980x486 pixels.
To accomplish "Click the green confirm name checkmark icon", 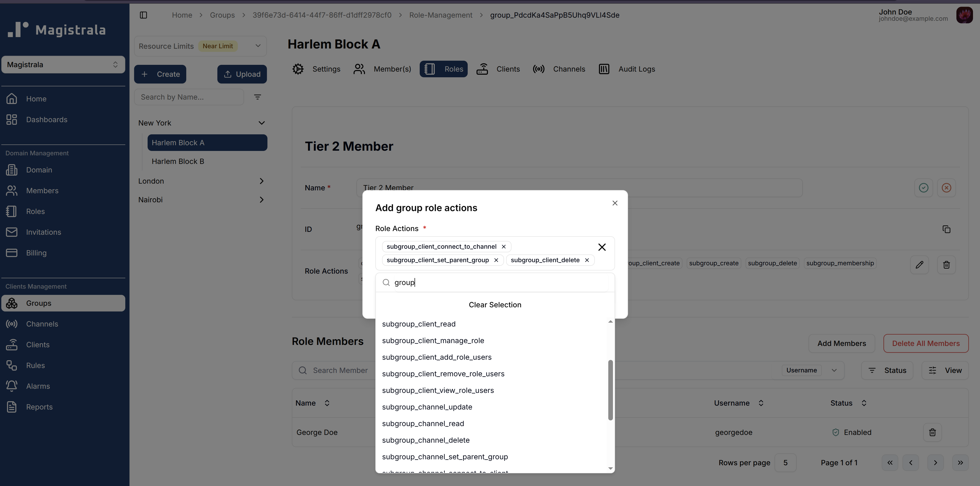I will pyautogui.click(x=923, y=188).
